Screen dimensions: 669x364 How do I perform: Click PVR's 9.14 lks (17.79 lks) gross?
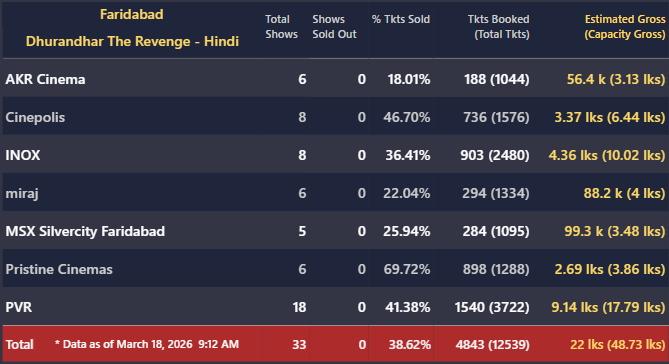pos(608,307)
